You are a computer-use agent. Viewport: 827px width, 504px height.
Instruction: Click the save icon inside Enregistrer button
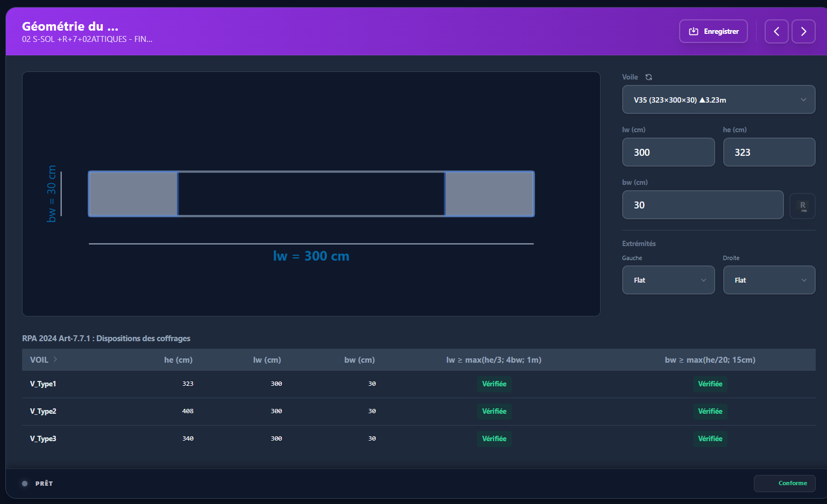(693, 31)
